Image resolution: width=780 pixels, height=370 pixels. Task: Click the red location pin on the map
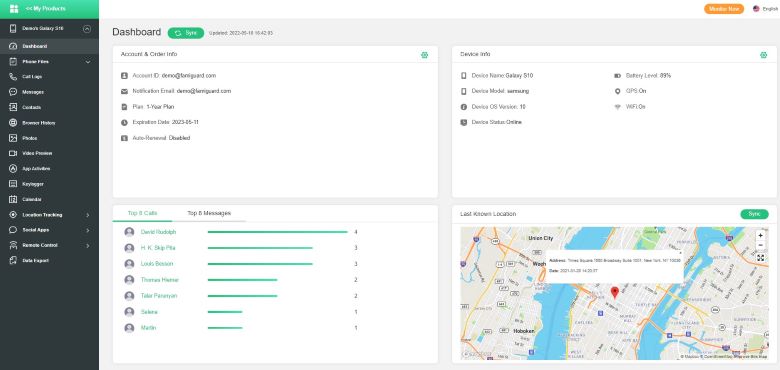[614, 292]
